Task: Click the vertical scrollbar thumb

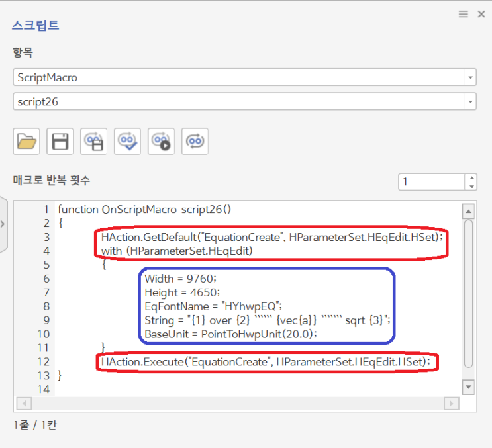Action: point(468,293)
